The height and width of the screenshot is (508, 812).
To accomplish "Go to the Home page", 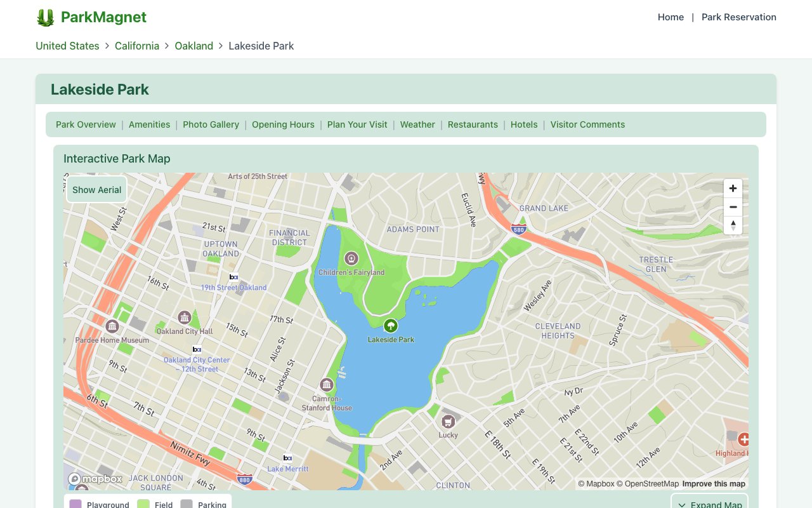I will coord(671,17).
